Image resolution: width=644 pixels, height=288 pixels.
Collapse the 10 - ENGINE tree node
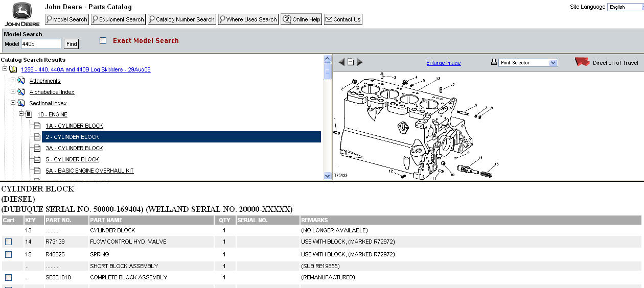[21, 114]
